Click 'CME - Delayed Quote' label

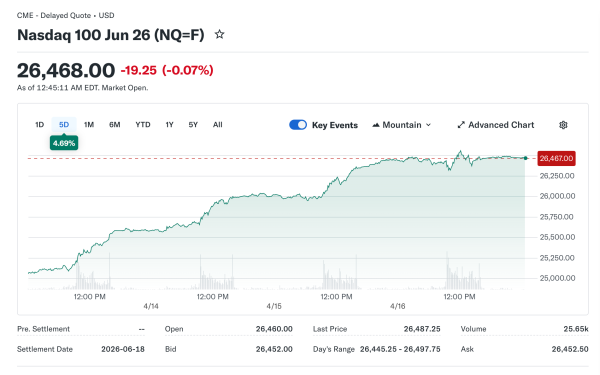[54, 15]
